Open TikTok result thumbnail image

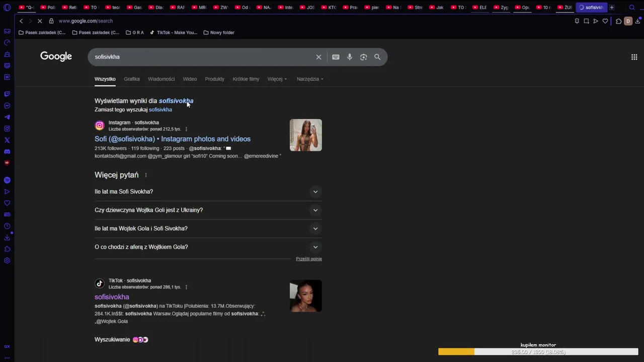tap(305, 296)
